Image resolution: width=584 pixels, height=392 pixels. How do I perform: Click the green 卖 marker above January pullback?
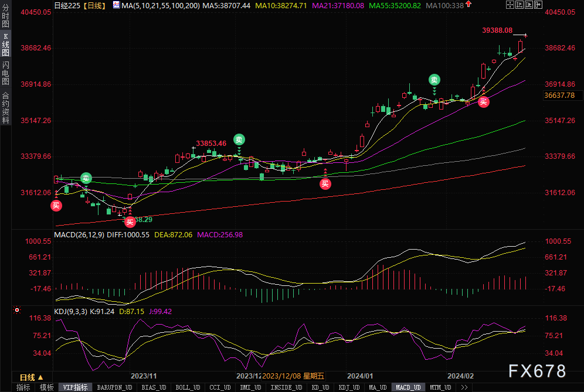pos(434,80)
